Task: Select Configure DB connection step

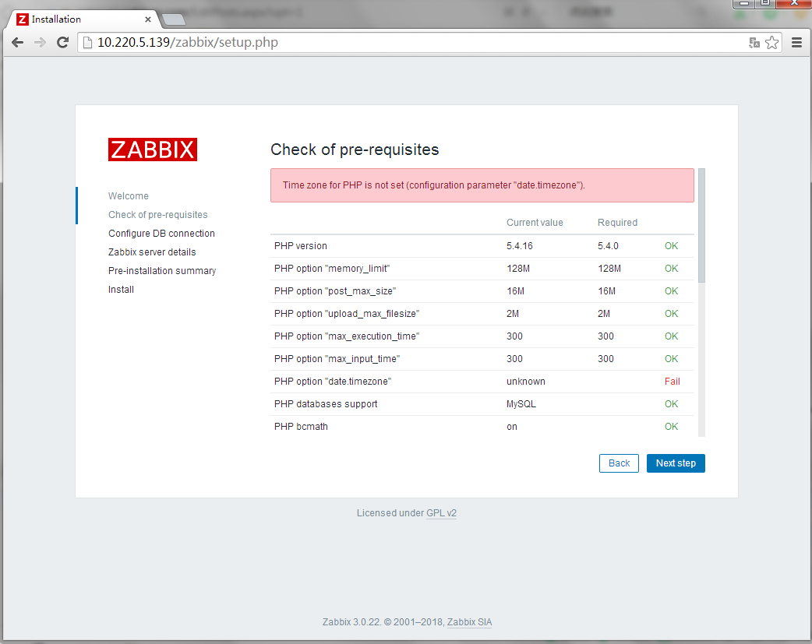Action: (x=161, y=234)
